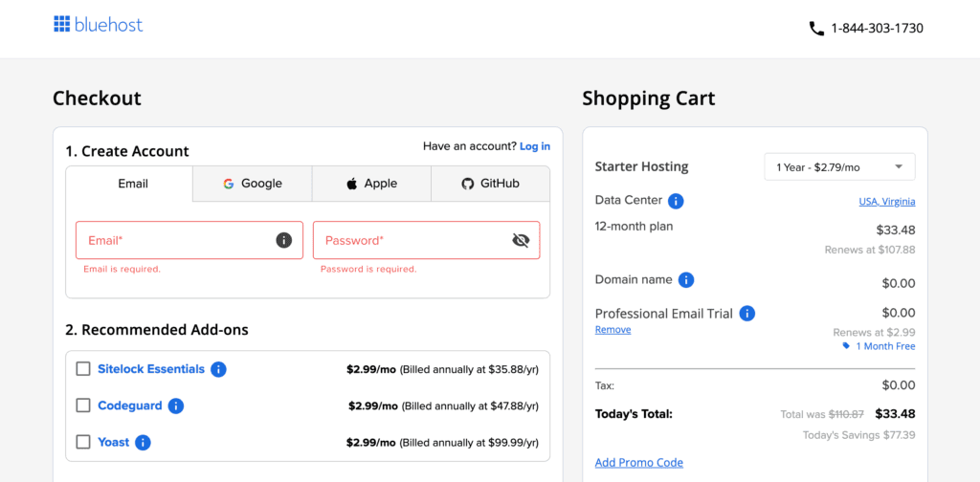Viewport: 980px width, 482px height.
Task: Click the Log in link
Action: click(x=534, y=146)
